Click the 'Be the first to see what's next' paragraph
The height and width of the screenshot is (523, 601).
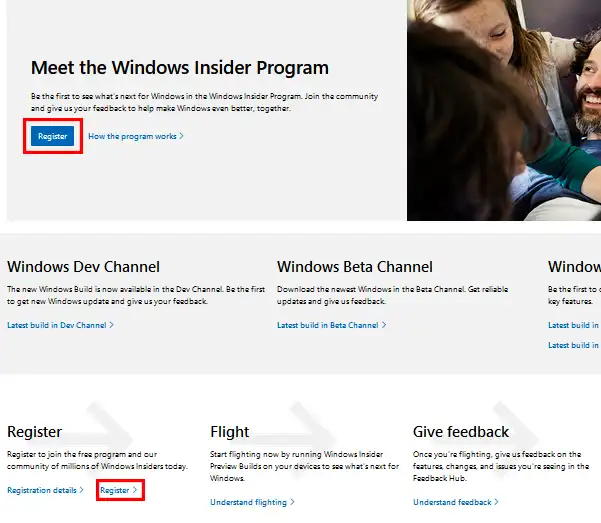[204, 102]
